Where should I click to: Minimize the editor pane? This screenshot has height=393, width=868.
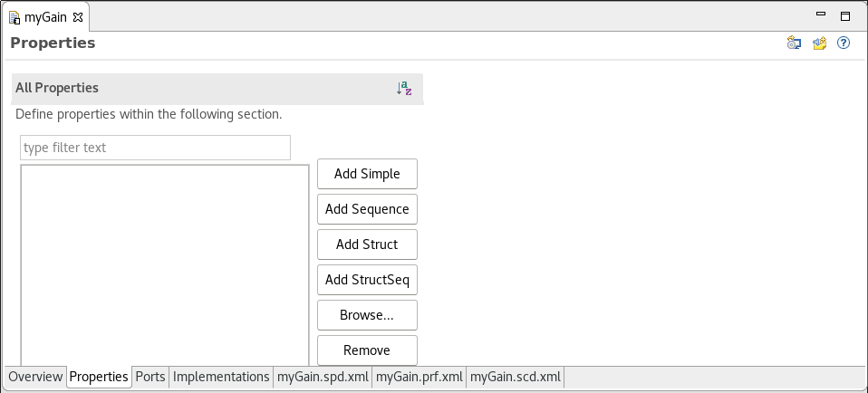coord(821,14)
